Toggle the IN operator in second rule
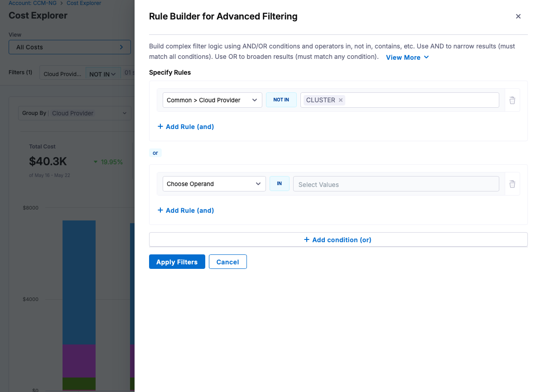536x392 pixels. [279, 183]
